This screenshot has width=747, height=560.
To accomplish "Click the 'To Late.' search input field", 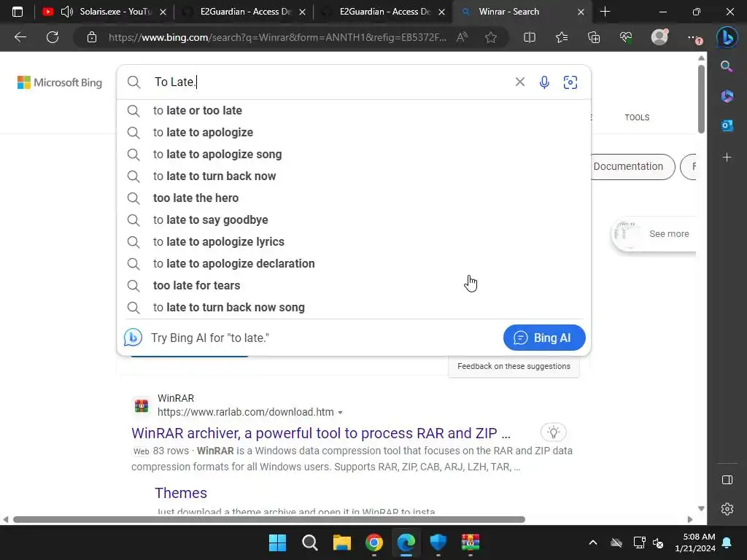I will click(329, 82).
